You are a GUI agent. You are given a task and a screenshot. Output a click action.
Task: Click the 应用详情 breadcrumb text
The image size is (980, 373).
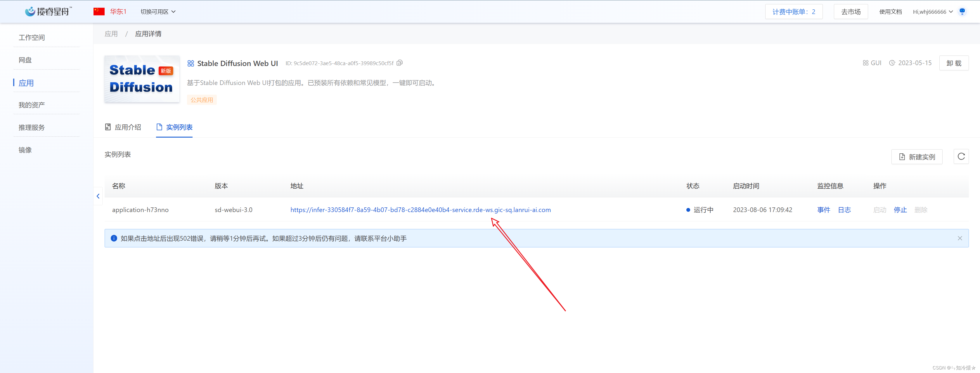click(148, 34)
